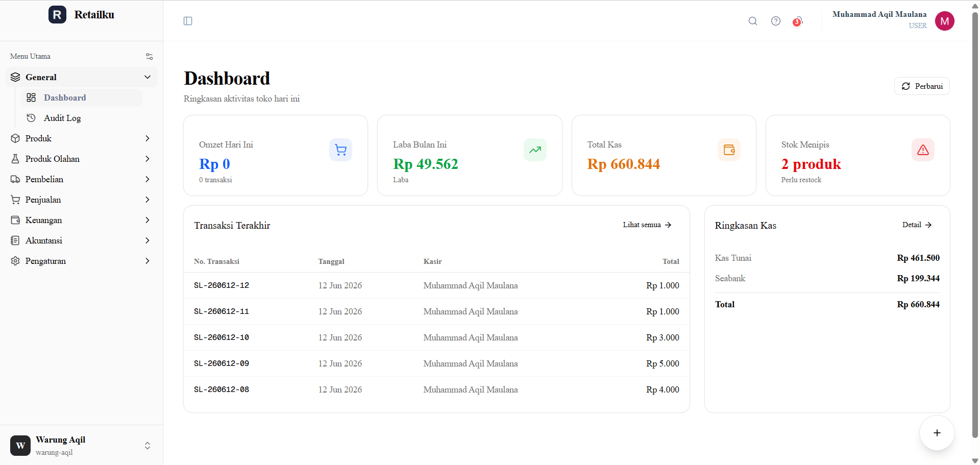
Task: Click the Perbarui refresh button
Action: click(x=922, y=86)
